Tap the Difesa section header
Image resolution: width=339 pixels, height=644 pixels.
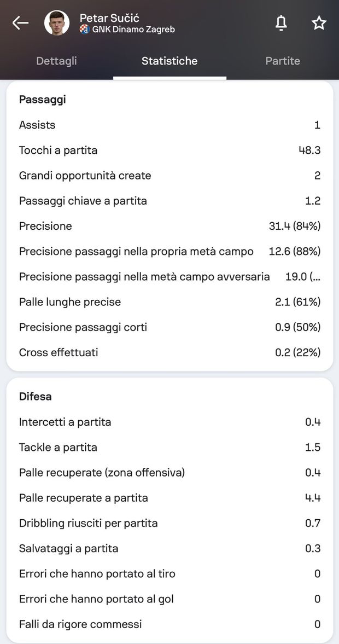[36, 397]
